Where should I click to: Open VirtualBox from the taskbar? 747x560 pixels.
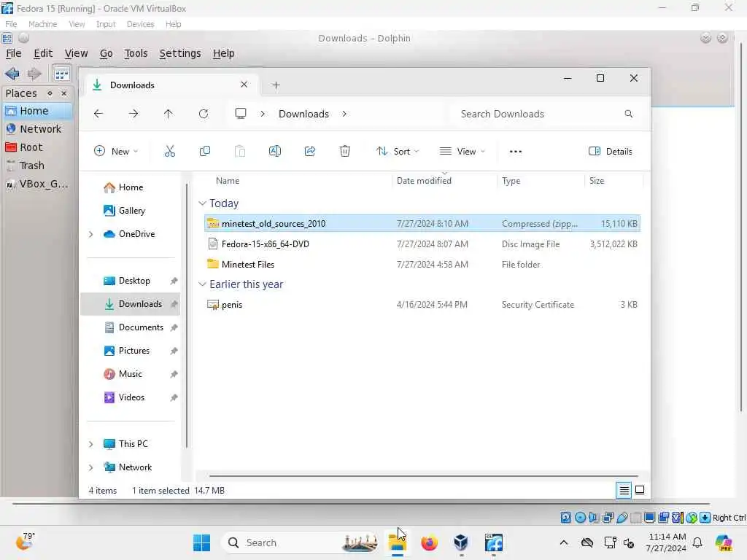click(461, 542)
